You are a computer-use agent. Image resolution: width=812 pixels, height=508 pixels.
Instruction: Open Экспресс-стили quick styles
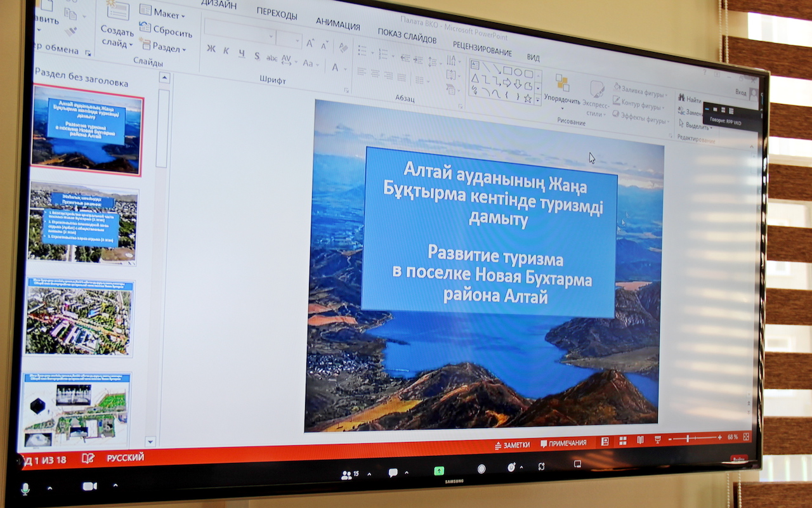(596, 98)
